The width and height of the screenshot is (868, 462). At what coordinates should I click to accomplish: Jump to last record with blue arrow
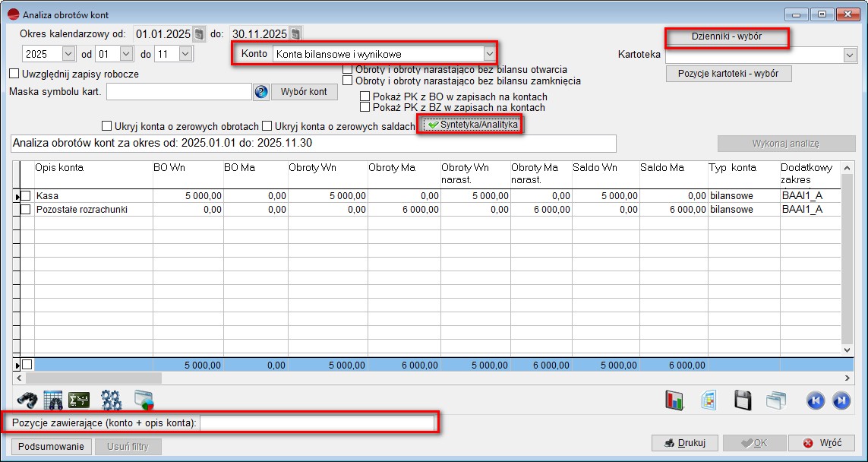pos(841,400)
